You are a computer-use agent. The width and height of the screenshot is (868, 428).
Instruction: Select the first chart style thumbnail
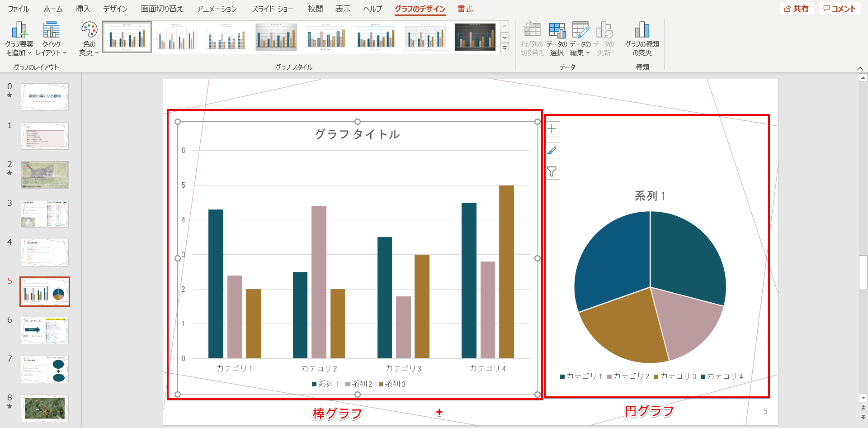click(x=127, y=37)
